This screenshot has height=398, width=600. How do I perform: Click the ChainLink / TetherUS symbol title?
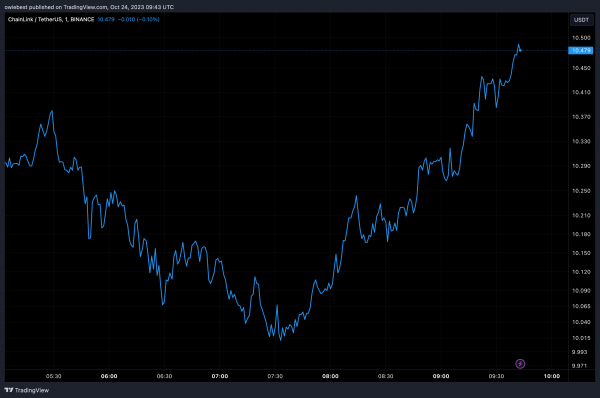coord(51,19)
